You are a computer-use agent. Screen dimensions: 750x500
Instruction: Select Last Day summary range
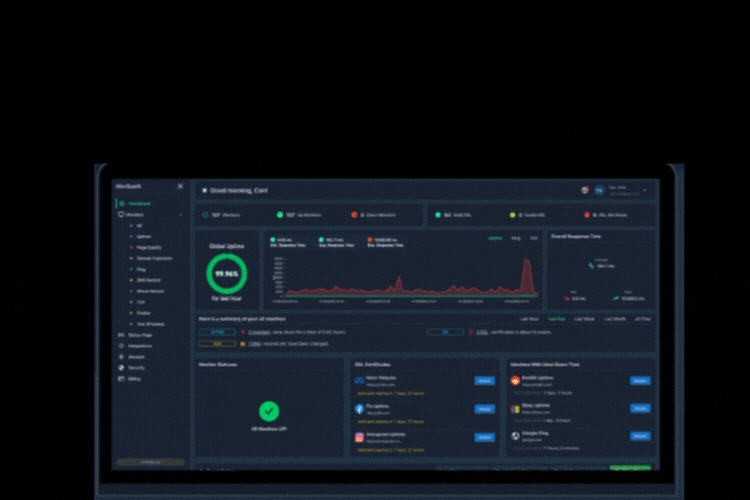pos(556,319)
